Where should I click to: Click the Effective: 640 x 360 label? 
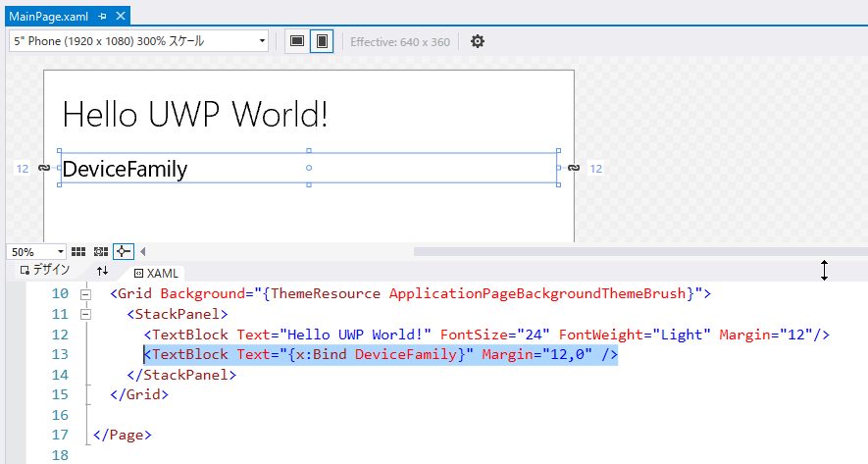[400, 42]
